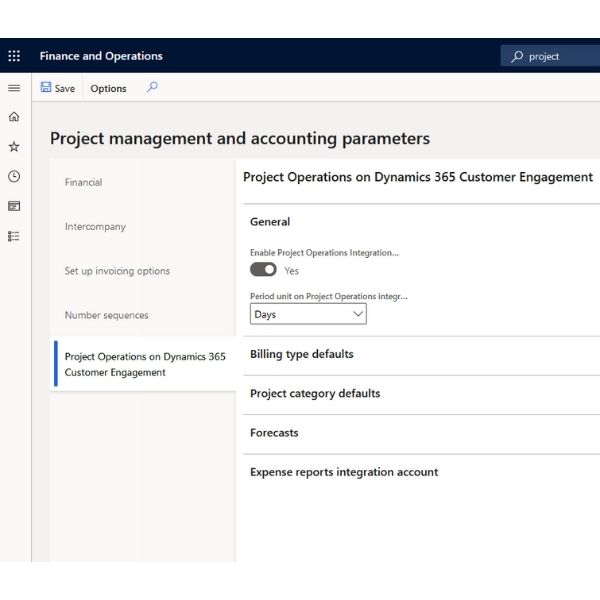Open the app launcher waffle icon
The height and width of the screenshot is (600, 600).
click(14, 56)
